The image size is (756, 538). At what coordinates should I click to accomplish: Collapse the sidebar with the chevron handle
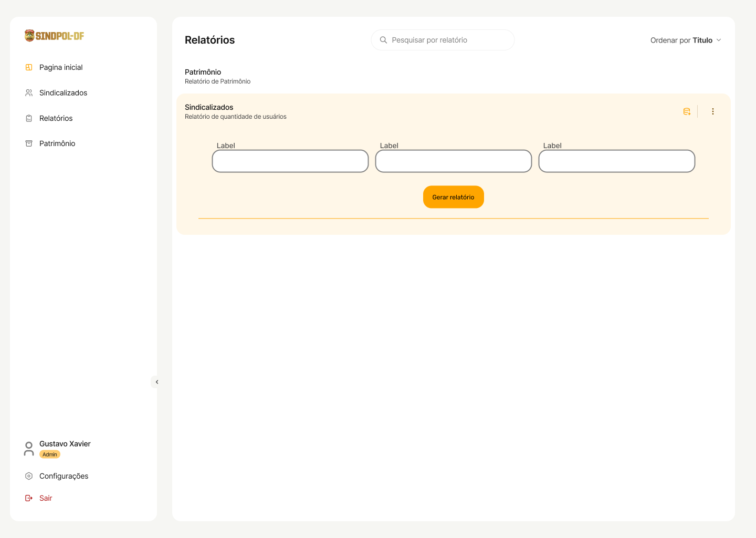(156, 382)
